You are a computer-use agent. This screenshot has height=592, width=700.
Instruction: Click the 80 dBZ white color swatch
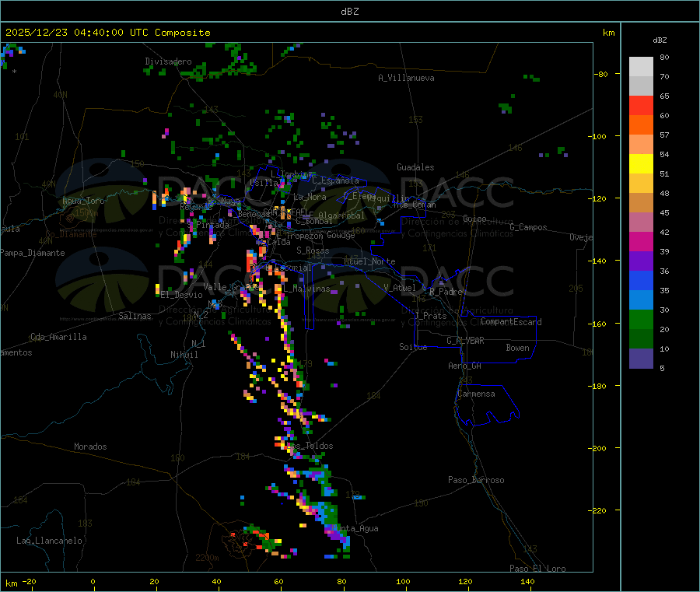(641, 67)
